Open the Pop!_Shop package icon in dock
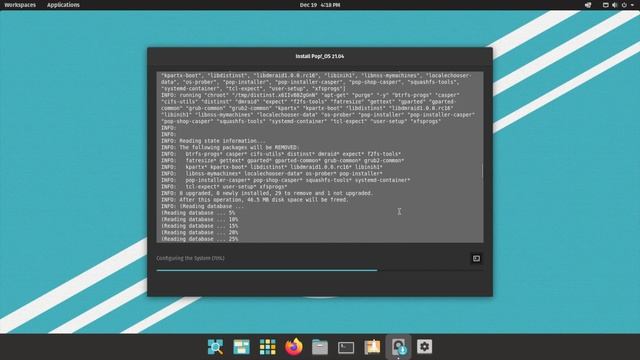 [372, 347]
